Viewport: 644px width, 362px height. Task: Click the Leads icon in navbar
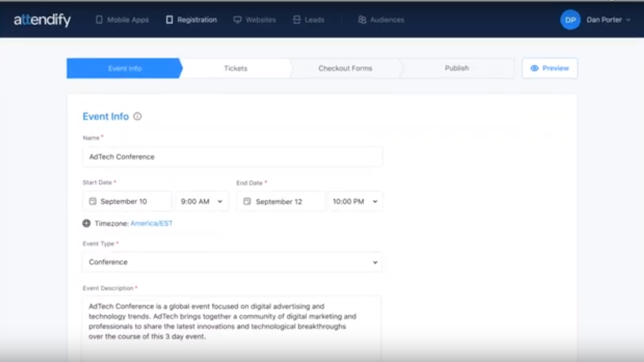coord(297,20)
